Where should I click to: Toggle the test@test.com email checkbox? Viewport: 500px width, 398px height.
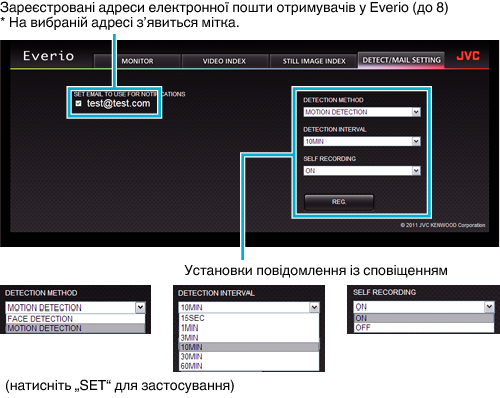pos(78,103)
